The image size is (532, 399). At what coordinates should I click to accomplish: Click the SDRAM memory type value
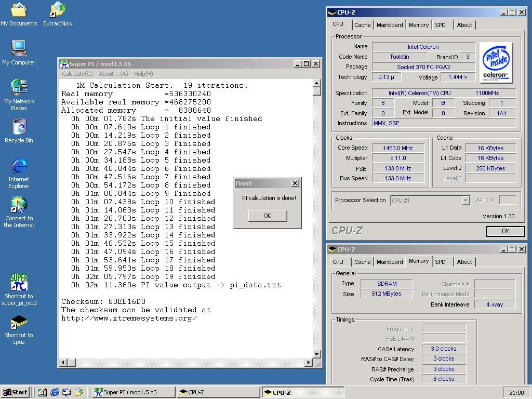tap(387, 284)
